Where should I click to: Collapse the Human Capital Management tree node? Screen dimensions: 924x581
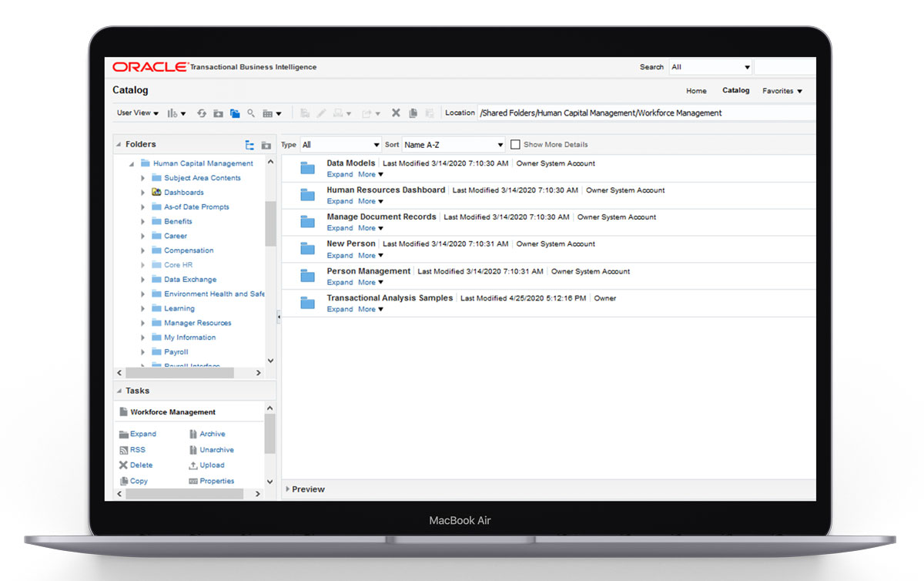tap(132, 164)
